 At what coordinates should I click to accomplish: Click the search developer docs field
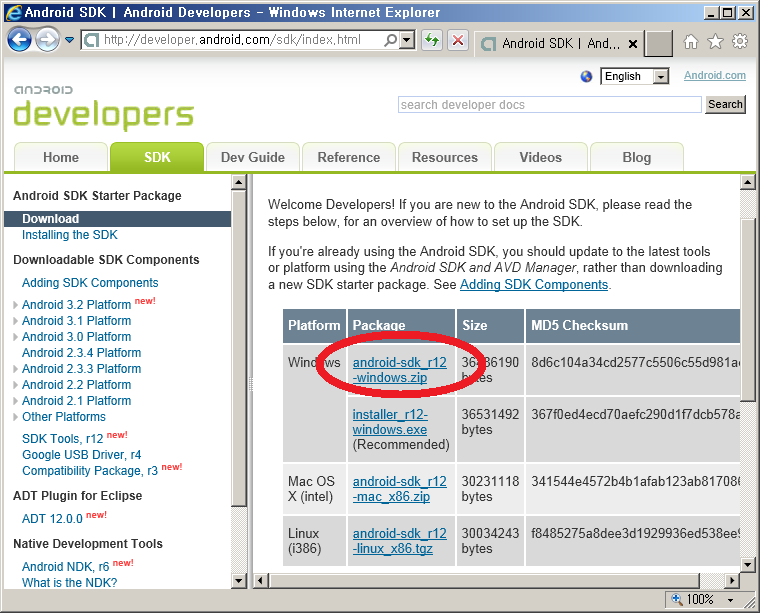click(550, 105)
